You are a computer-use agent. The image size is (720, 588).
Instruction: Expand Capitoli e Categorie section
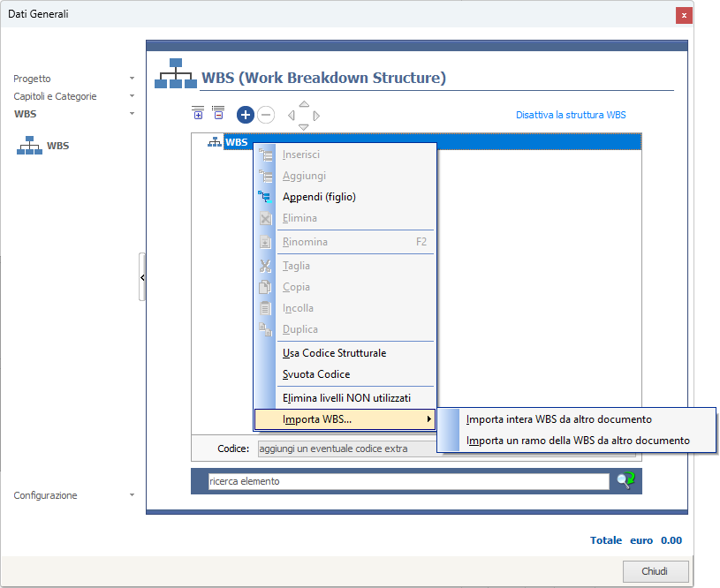pyautogui.click(x=132, y=96)
